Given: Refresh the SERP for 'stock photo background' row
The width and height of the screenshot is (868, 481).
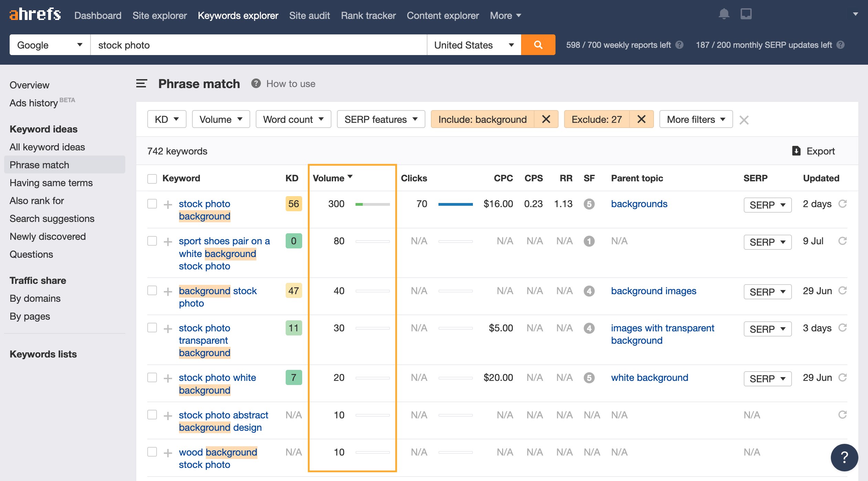Looking at the screenshot, I should pos(843,203).
